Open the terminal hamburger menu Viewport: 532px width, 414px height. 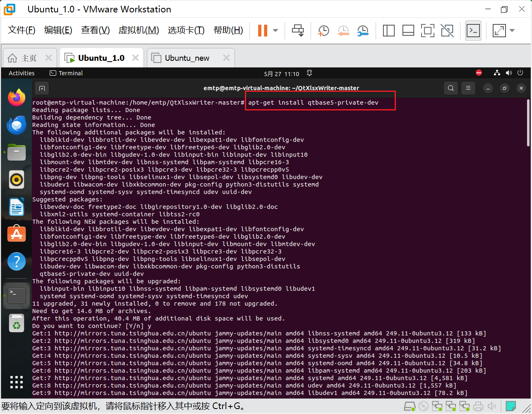coord(468,88)
